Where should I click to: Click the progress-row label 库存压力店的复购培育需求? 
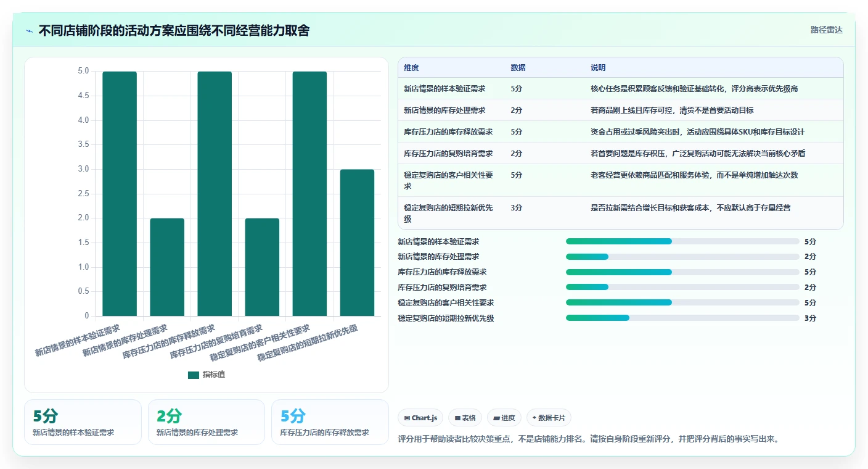pyautogui.click(x=442, y=288)
